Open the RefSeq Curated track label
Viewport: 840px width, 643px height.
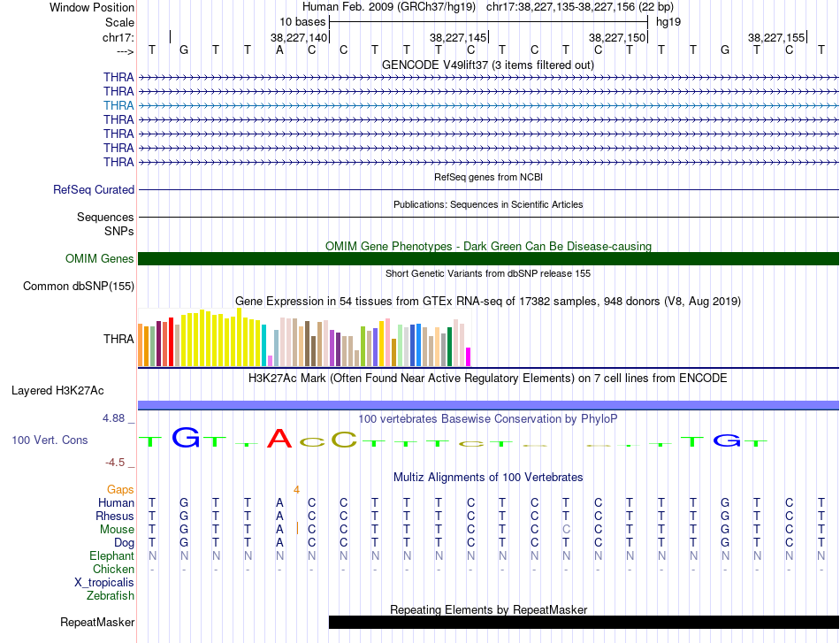[x=93, y=189]
